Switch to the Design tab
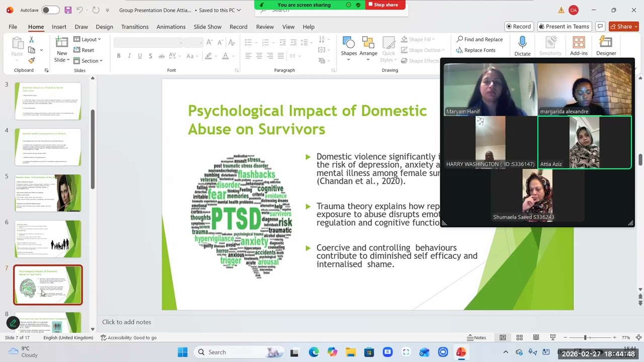Image resolution: width=644 pixels, height=362 pixels. [104, 27]
